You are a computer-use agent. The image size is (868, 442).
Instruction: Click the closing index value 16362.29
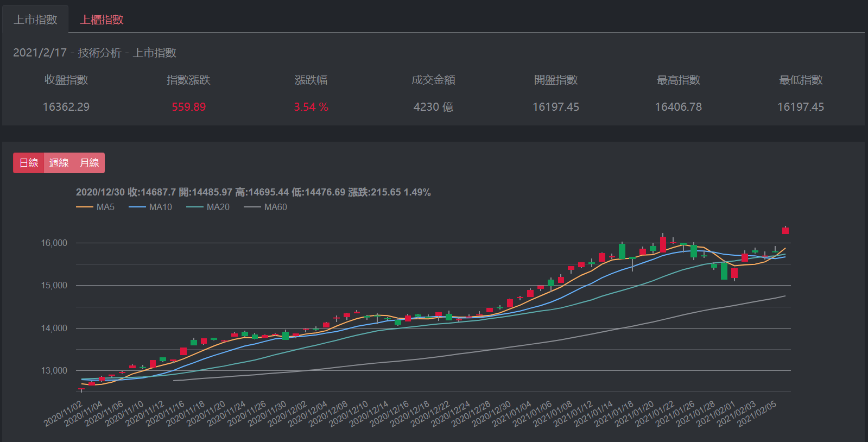click(x=66, y=107)
